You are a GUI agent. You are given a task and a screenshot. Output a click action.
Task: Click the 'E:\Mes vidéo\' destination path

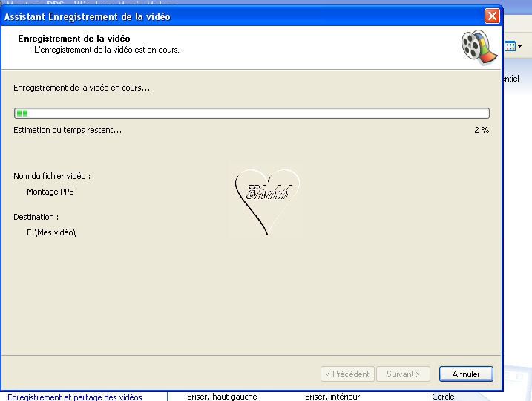51,232
